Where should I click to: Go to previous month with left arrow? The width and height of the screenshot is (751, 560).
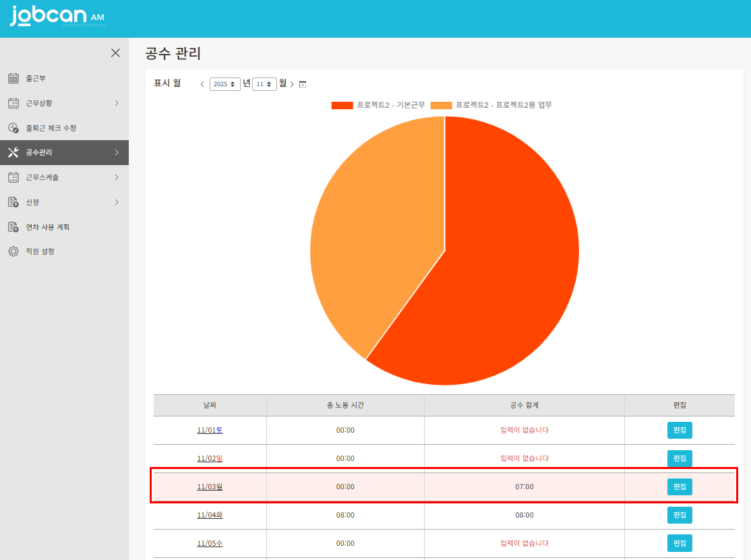click(202, 84)
